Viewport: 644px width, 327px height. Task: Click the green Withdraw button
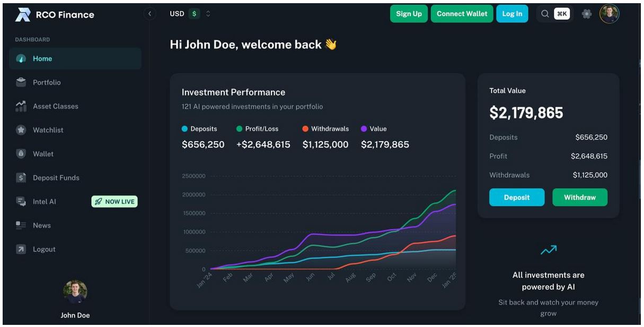[x=580, y=197]
